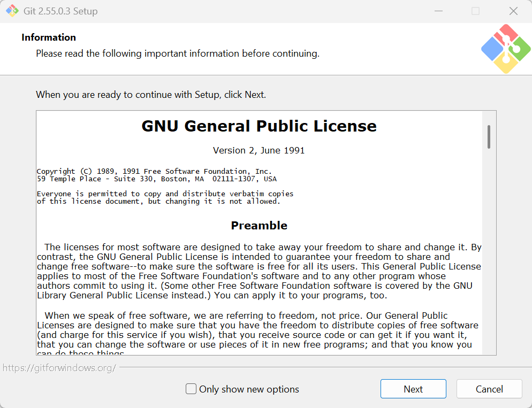The width and height of the screenshot is (532, 408).
Task: Click "Please read the following important information" text
Action: (x=178, y=53)
